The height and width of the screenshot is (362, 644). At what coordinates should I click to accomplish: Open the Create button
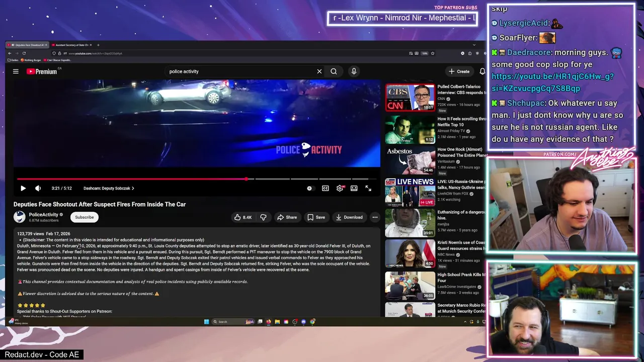pyautogui.click(x=459, y=71)
